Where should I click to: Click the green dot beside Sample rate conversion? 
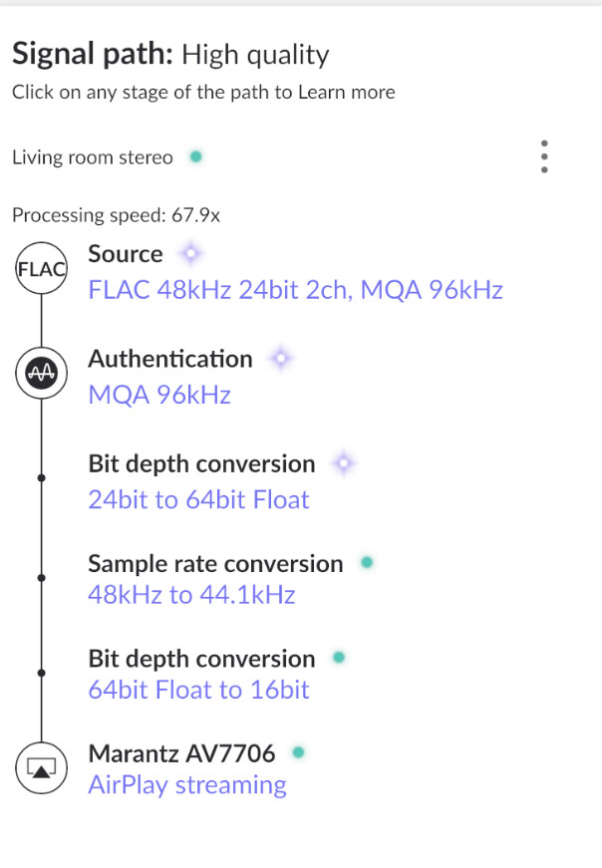click(367, 563)
